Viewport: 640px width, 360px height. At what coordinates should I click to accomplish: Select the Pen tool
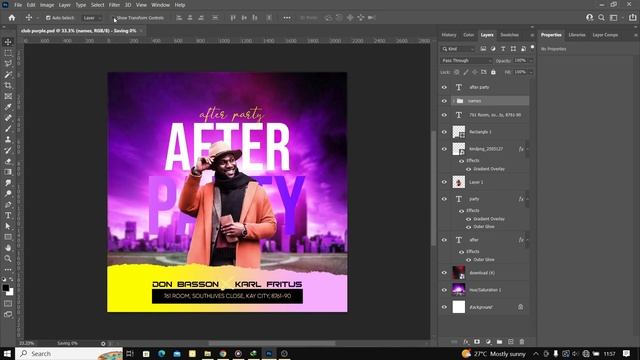[8, 204]
